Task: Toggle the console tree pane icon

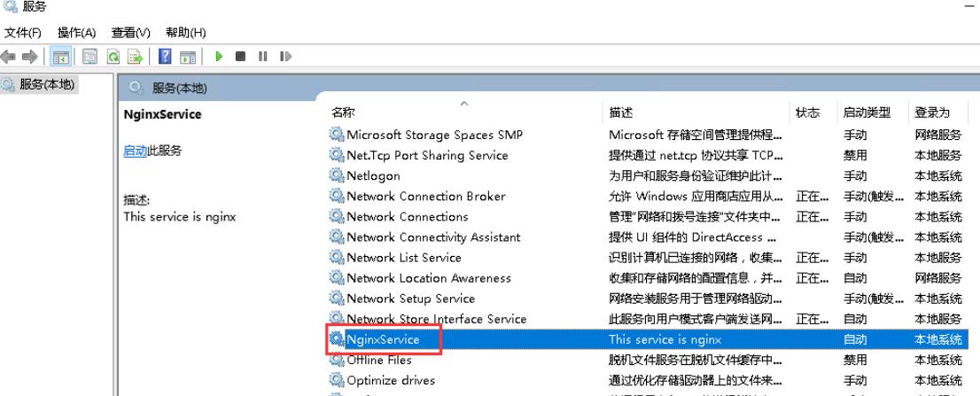Action: 60,57
